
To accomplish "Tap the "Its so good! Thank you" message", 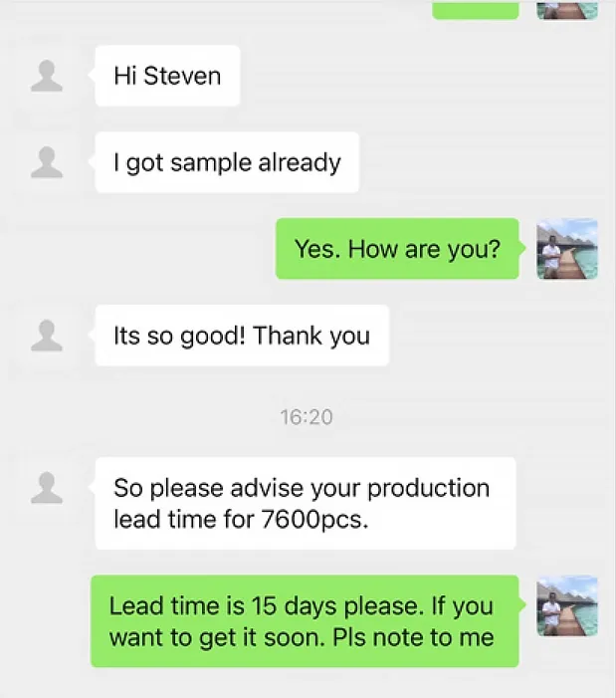I will click(242, 336).
